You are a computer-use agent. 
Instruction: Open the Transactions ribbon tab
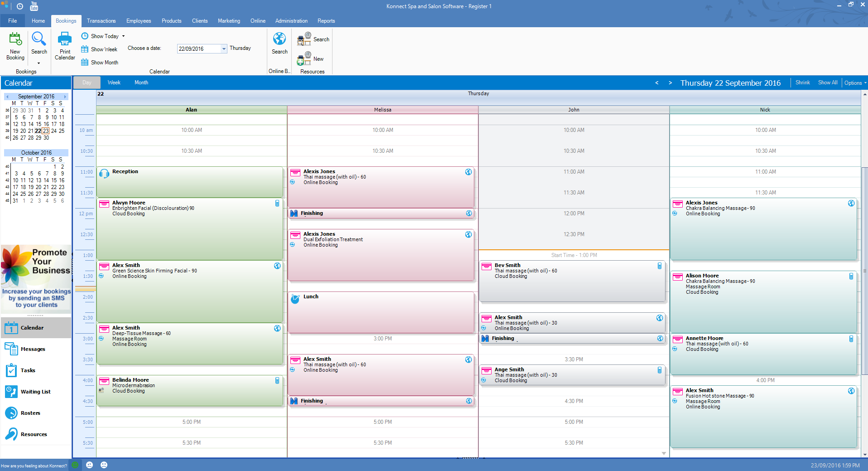(x=101, y=21)
